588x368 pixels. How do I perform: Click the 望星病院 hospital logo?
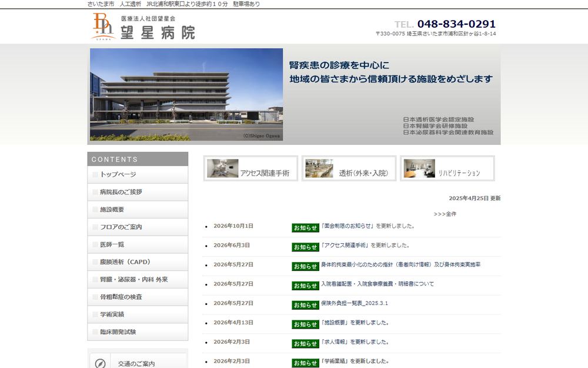pyautogui.click(x=143, y=26)
